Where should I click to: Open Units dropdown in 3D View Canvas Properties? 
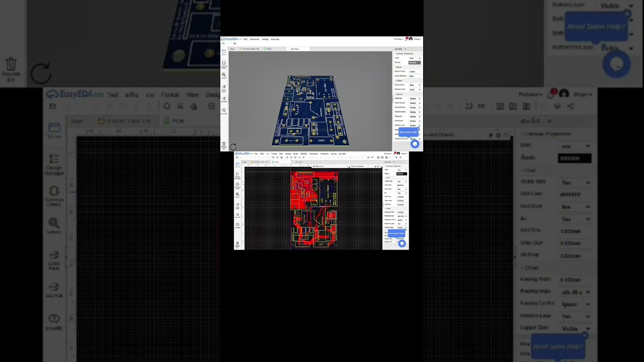coord(415,58)
